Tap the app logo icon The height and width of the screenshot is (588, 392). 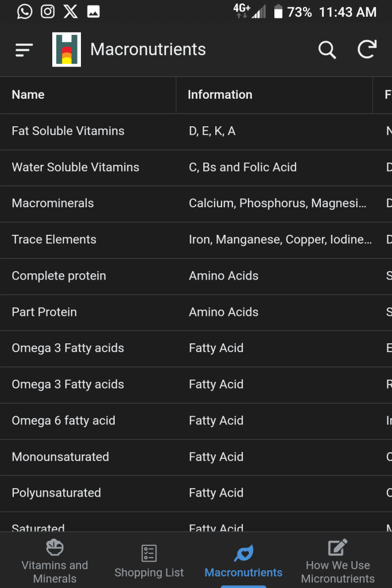(67, 49)
